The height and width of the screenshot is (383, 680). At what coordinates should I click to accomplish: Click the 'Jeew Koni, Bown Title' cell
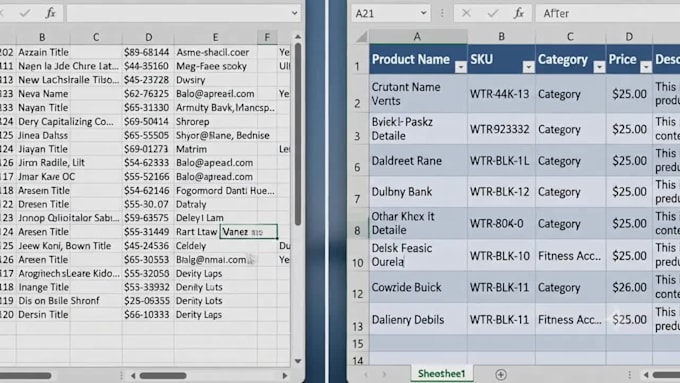[x=69, y=246]
